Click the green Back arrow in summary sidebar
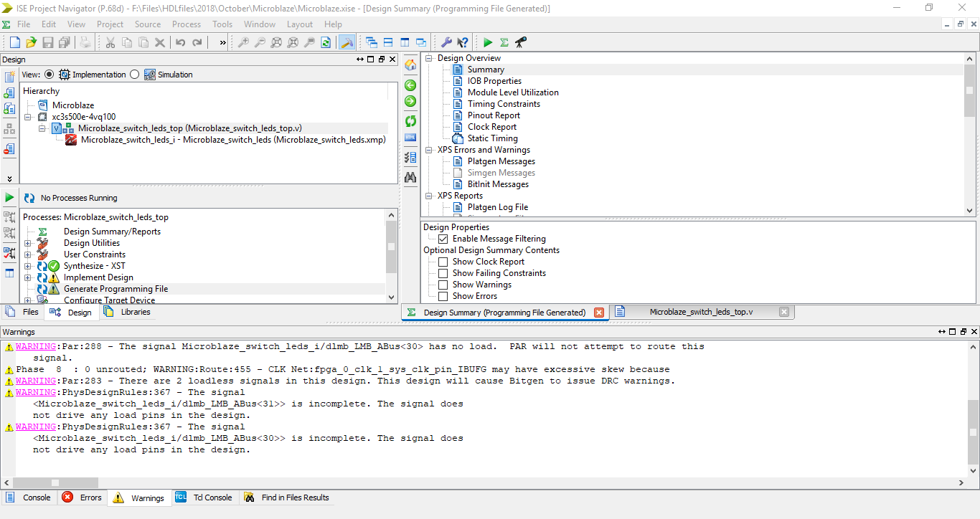This screenshot has width=980, height=519. [410, 85]
